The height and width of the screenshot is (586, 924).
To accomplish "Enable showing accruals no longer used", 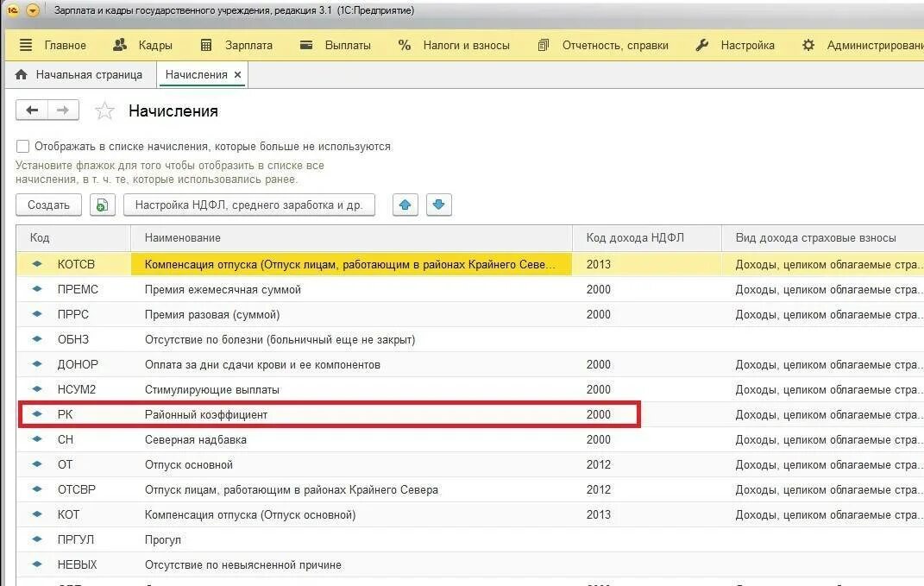I will pyautogui.click(x=23, y=146).
